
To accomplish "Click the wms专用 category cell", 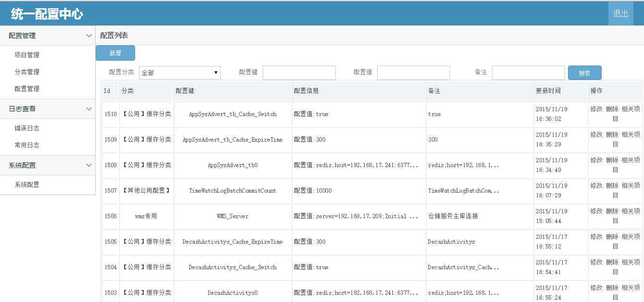I will click(x=146, y=216).
